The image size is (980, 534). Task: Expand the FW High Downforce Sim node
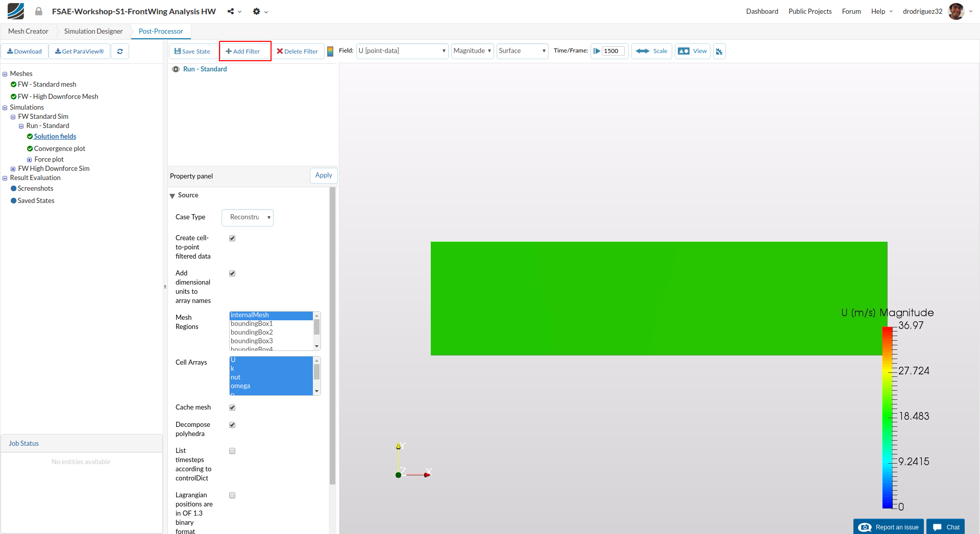13,169
